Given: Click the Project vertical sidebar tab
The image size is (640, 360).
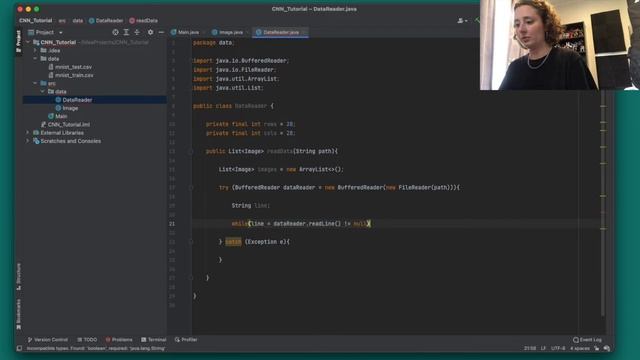Looking at the screenshot, I should [x=18, y=41].
